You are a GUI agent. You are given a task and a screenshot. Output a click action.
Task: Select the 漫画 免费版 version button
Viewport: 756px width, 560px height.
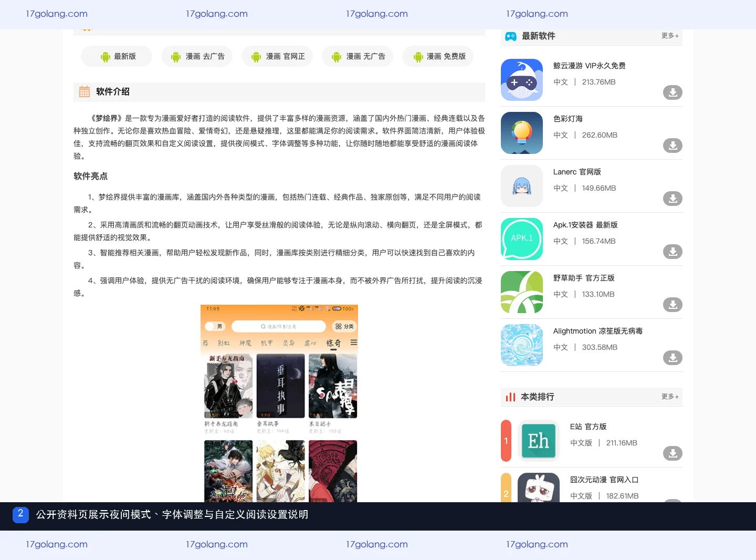click(438, 56)
